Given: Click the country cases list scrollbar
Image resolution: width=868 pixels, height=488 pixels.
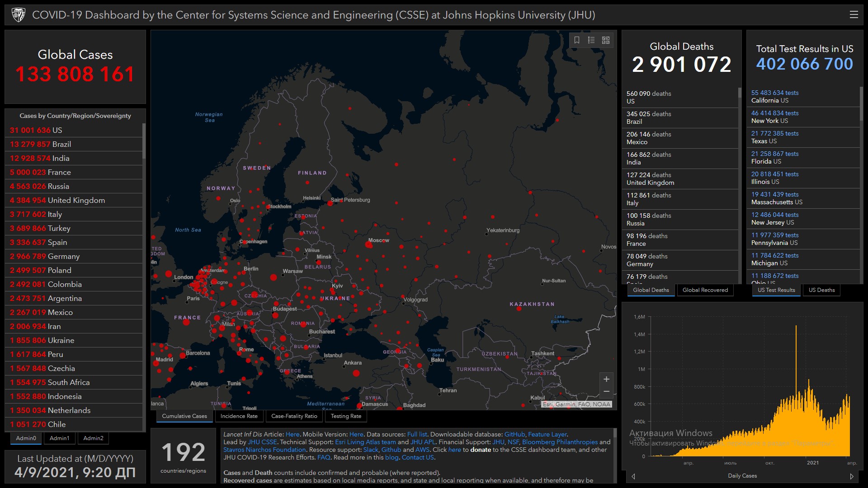Looking at the screenshot, I should [x=144, y=141].
